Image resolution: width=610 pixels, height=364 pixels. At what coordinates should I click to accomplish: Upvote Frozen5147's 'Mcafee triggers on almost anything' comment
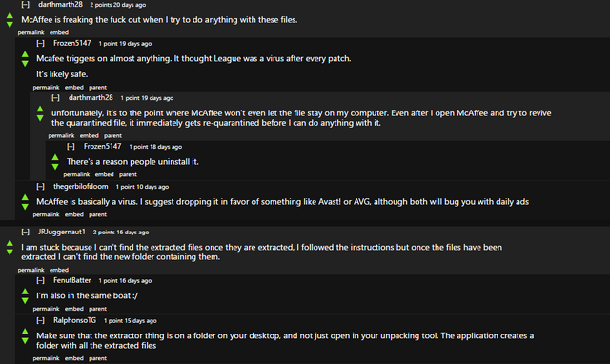25,54
